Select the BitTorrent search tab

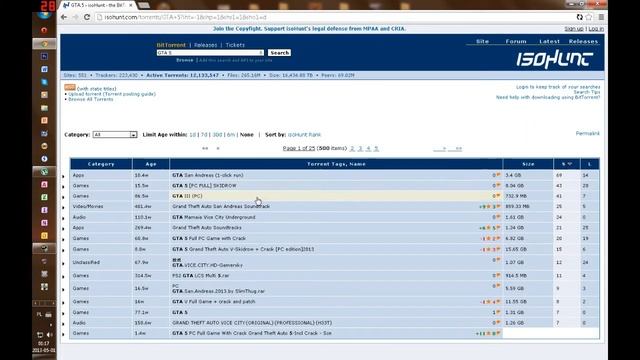(171, 45)
